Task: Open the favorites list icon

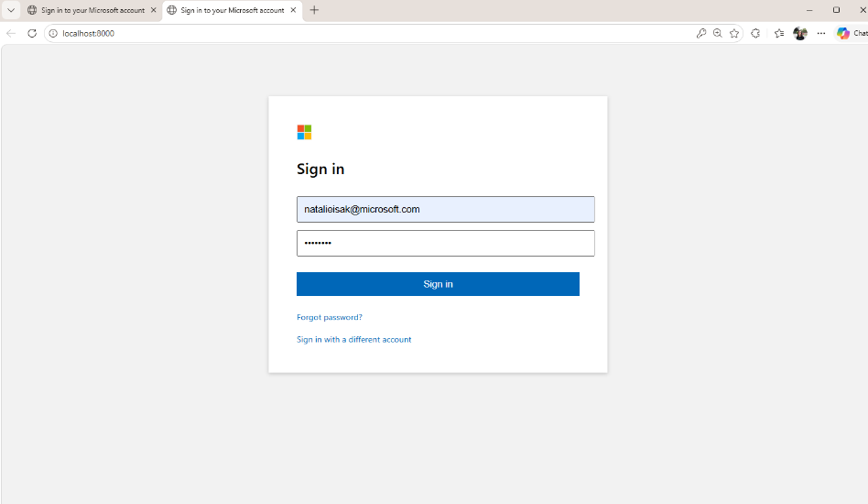Action: 779,33
